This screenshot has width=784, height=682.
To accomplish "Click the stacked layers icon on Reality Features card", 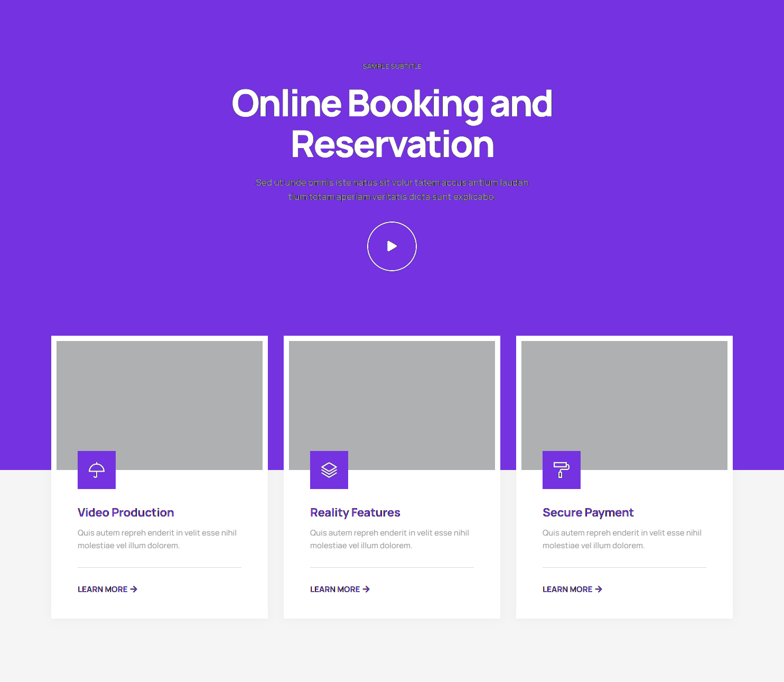I will tap(329, 470).
